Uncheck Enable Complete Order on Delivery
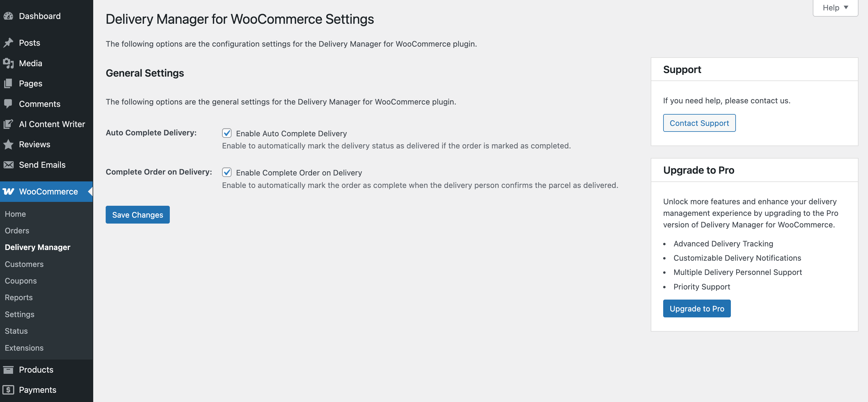Viewport: 868px width, 402px height. click(226, 172)
